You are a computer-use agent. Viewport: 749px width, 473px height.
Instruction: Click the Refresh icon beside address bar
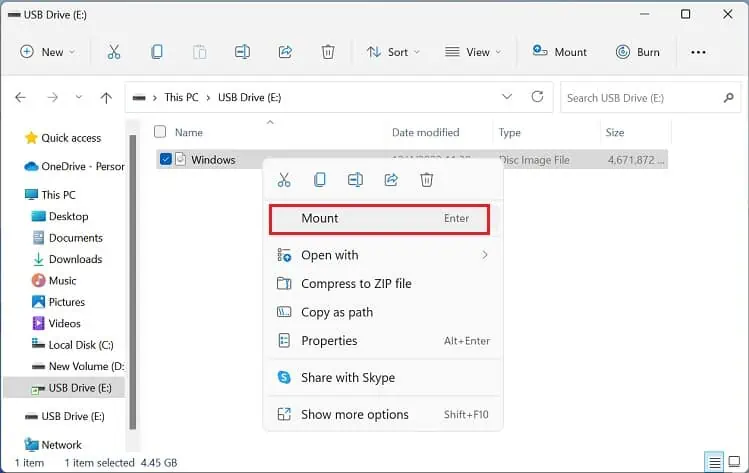[x=538, y=98]
